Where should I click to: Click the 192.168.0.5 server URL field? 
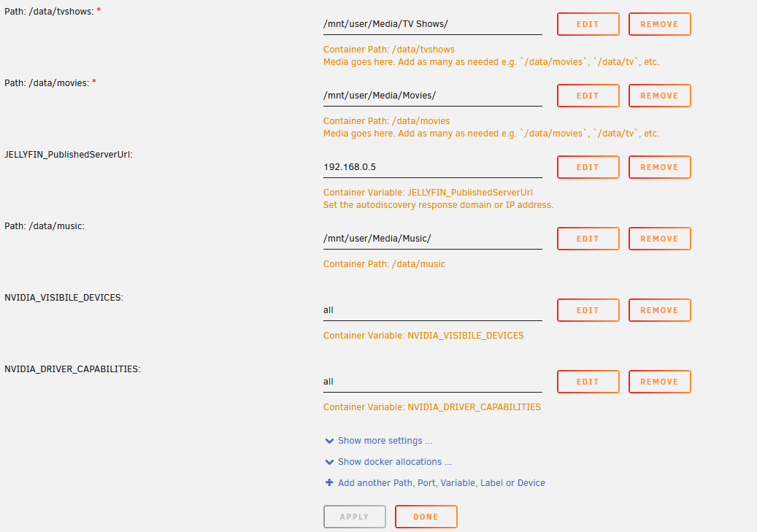[x=432, y=167]
